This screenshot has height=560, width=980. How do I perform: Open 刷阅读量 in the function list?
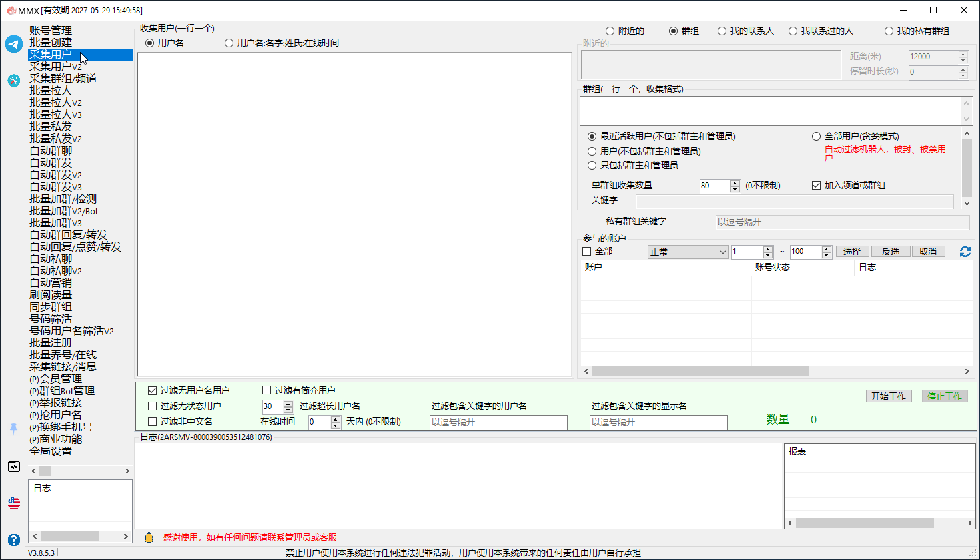click(x=51, y=294)
